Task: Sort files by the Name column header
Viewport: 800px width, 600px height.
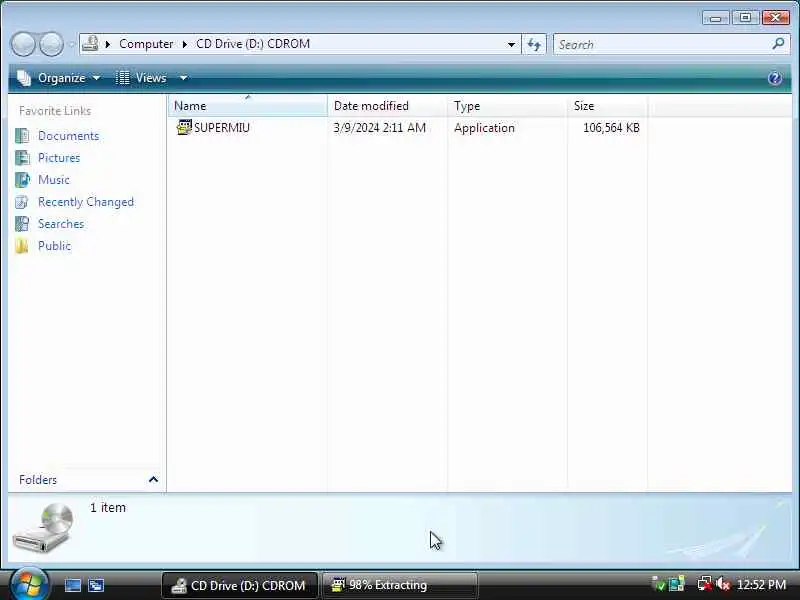Action: point(247,106)
